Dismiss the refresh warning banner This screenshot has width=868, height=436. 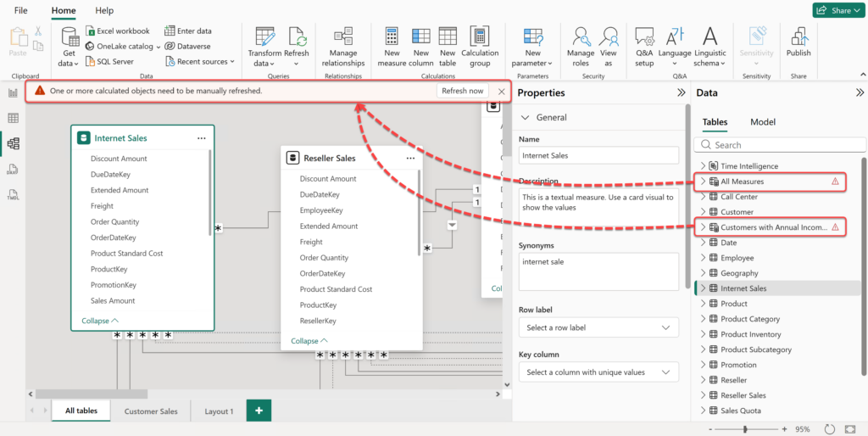coord(502,92)
